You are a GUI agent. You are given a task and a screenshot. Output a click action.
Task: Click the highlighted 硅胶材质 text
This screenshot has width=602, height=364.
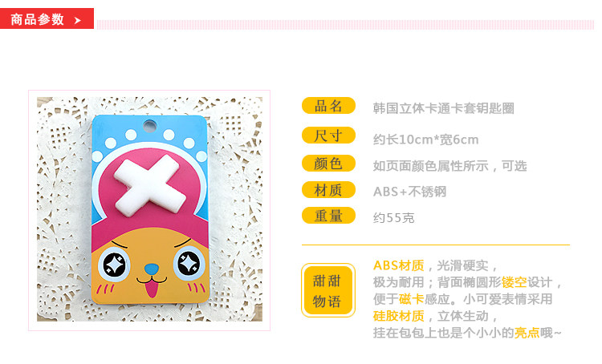[398, 316]
